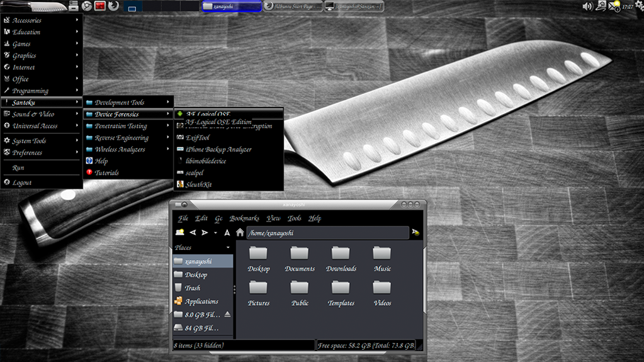Screen dimensions: 644x362
Task: Open the Reverse Engineering submenu
Action: (128, 138)
